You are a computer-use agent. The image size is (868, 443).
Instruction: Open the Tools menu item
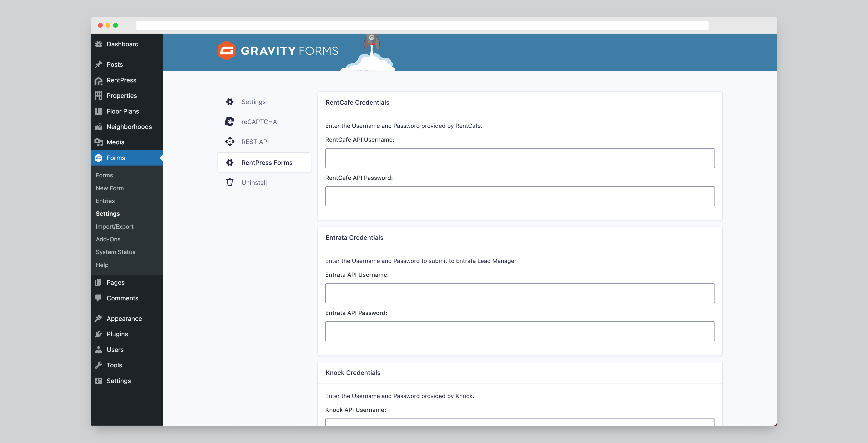pos(127,365)
